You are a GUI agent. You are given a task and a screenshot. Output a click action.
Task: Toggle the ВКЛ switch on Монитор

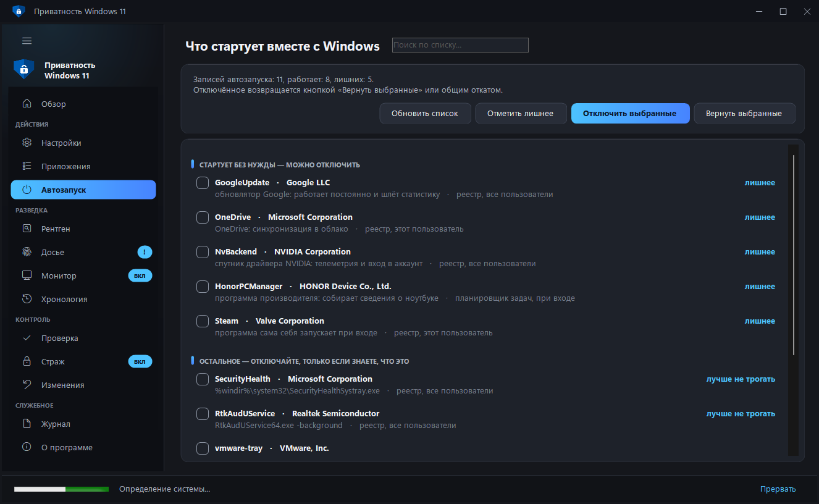click(140, 275)
